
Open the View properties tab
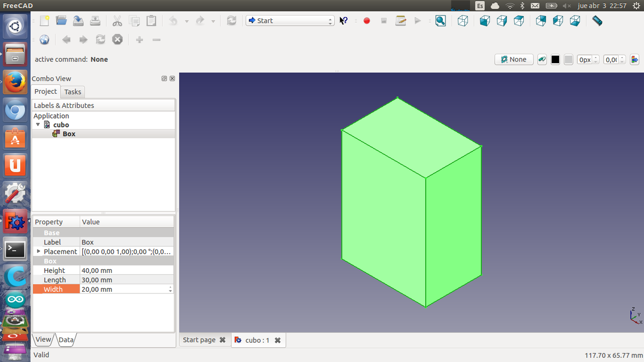43,339
